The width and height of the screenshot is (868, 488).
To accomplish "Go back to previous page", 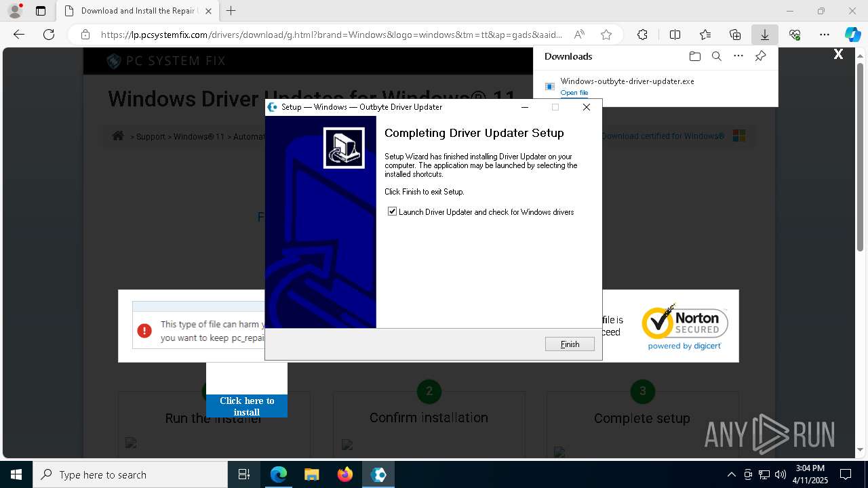I will point(19,35).
